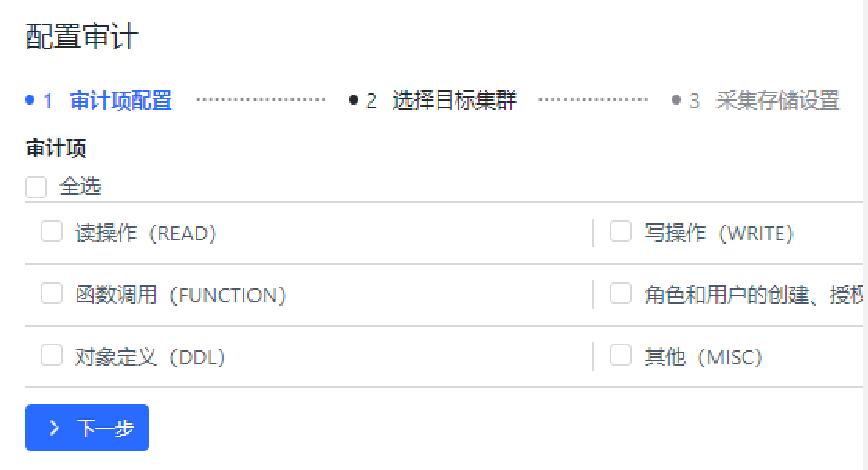This screenshot has width=868, height=470.
Task: Enable the 全选 select-all checkbox
Action: [x=36, y=187]
